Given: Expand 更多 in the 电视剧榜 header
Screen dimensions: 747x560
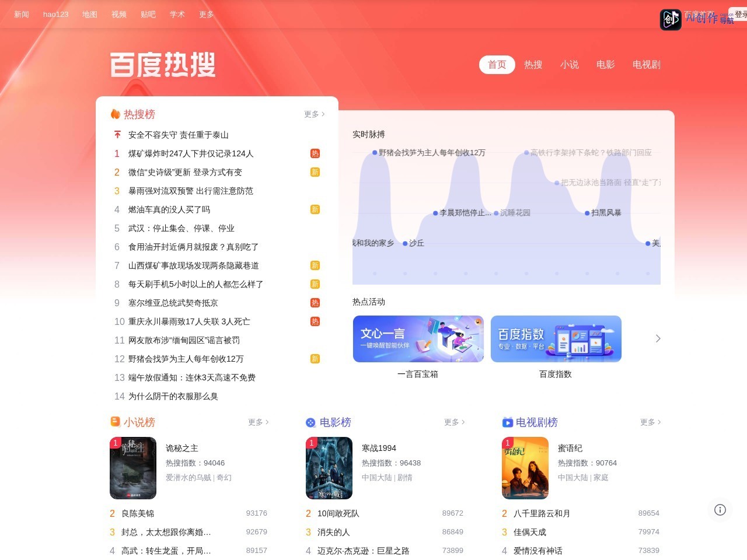Looking at the screenshot, I should click(x=651, y=422).
